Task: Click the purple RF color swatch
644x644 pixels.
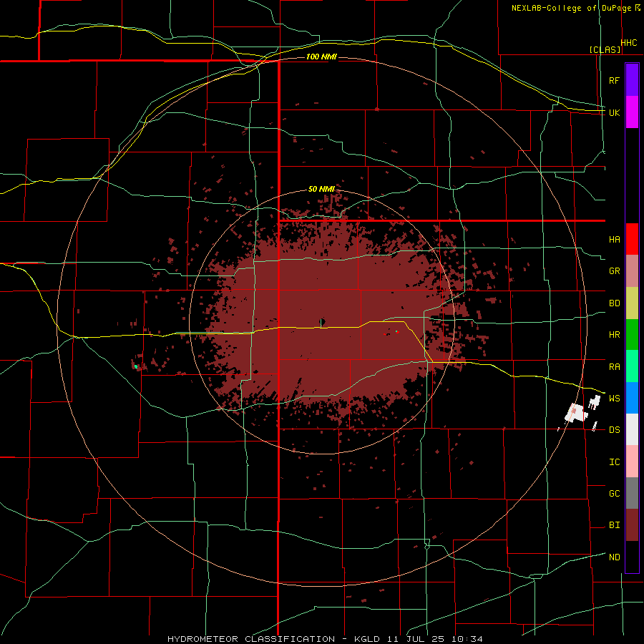Action: [x=632, y=80]
